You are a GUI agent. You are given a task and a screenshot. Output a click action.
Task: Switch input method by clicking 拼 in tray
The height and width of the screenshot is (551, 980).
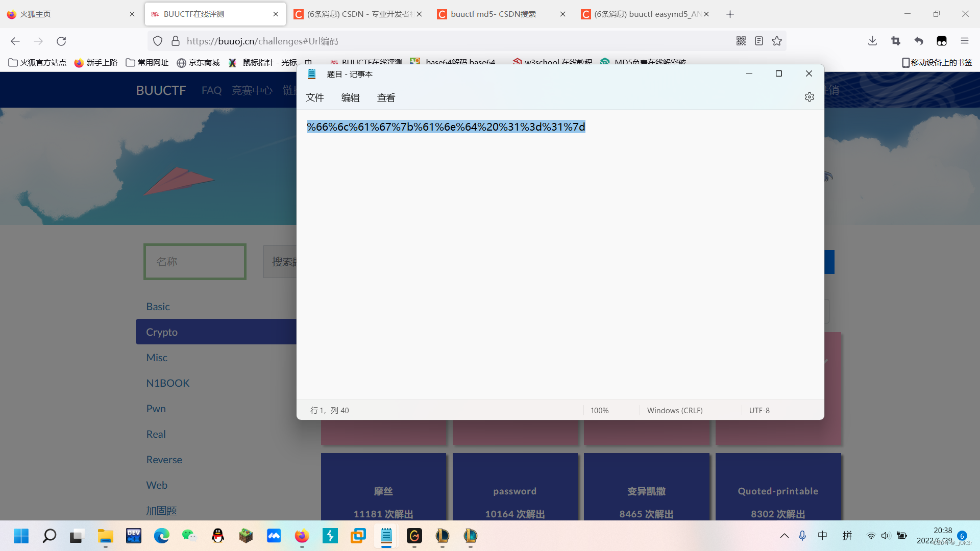coord(847,536)
